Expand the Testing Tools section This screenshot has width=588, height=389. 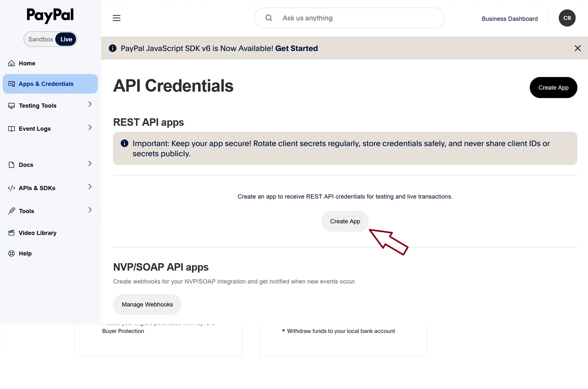(x=90, y=105)
